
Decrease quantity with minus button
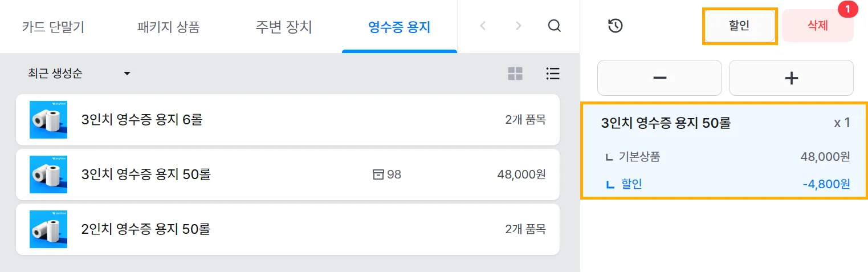pyautogui.click(x=659, y=78)
